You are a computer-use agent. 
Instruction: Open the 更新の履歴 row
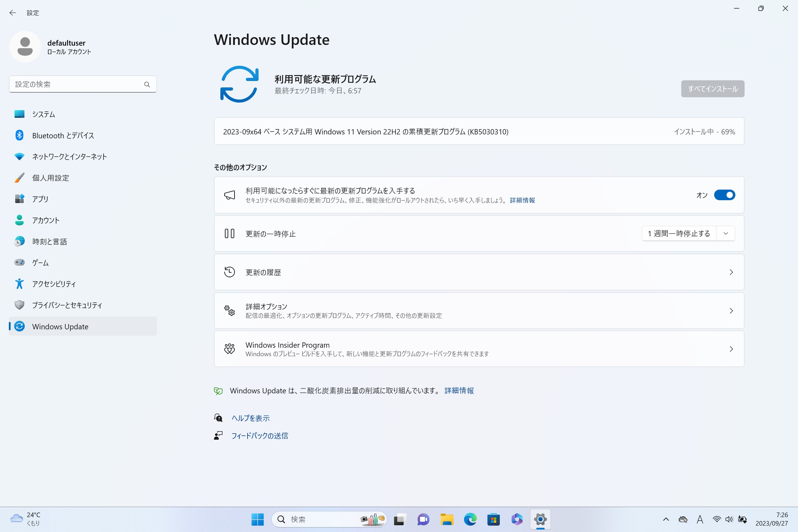pyautogui.click(x=479, y=272)
